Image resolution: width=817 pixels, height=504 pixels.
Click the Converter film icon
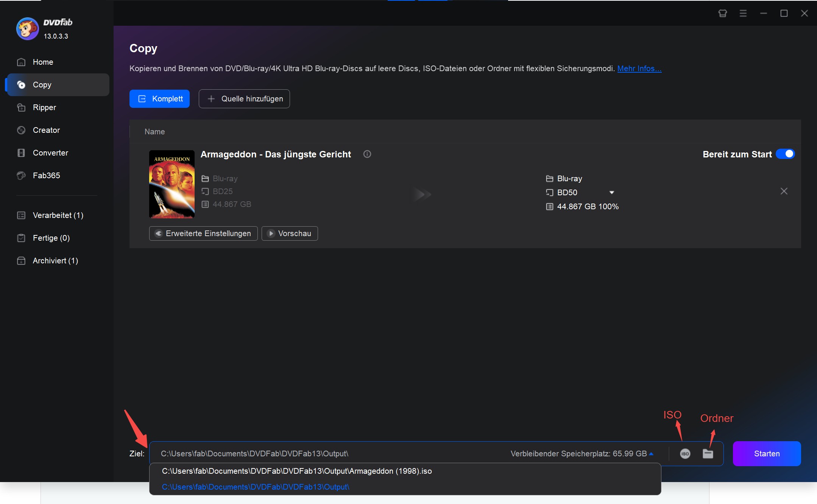[x=21, y=153]
